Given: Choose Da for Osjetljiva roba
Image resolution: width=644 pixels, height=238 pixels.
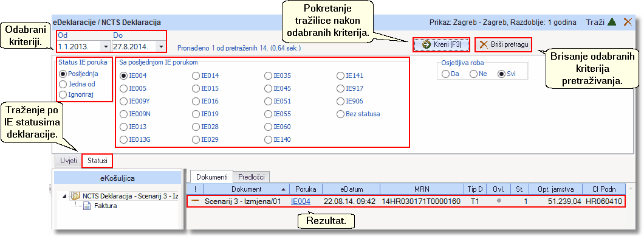Looking at the screenshot, I should click(450, 74).
